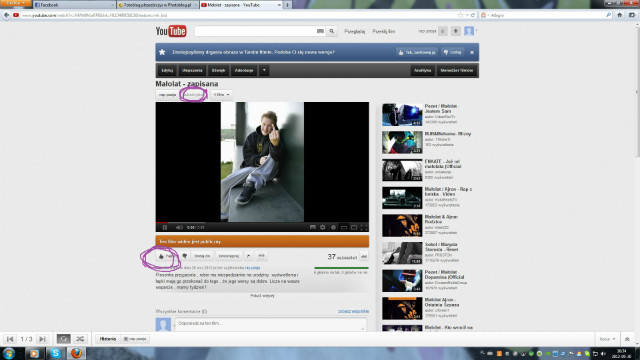Switch to the Facebook browser tab
Viewport: 640px width, 360px height.
(73, 5)
